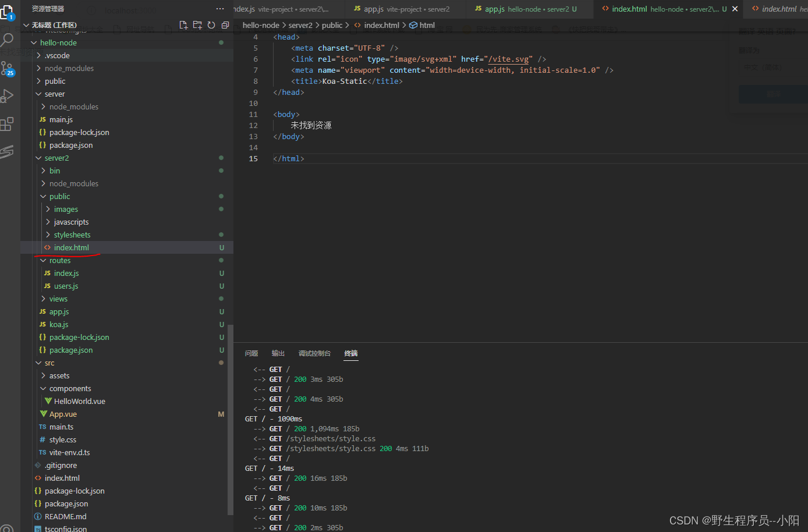Open explorer more actions ellipsis menu
The image size is (808, 532).
pyautogui.click(x=219, y=9)
